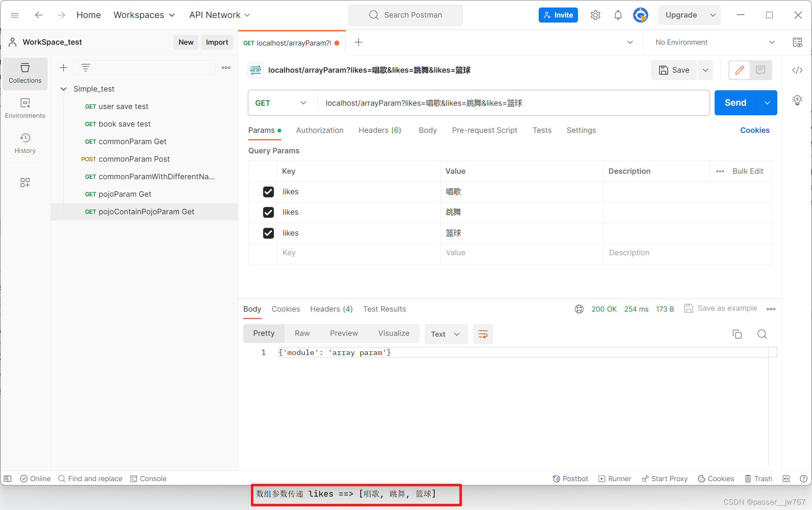Image resolution: width=812 pixels, height=510 pixels.
Task: Open Collections sidebar panel
Action: (25, 74)
